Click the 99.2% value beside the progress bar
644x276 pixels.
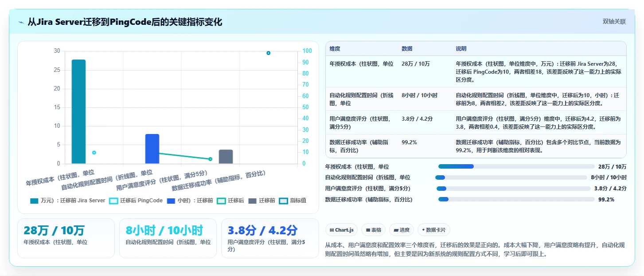(x=606, y=200)
